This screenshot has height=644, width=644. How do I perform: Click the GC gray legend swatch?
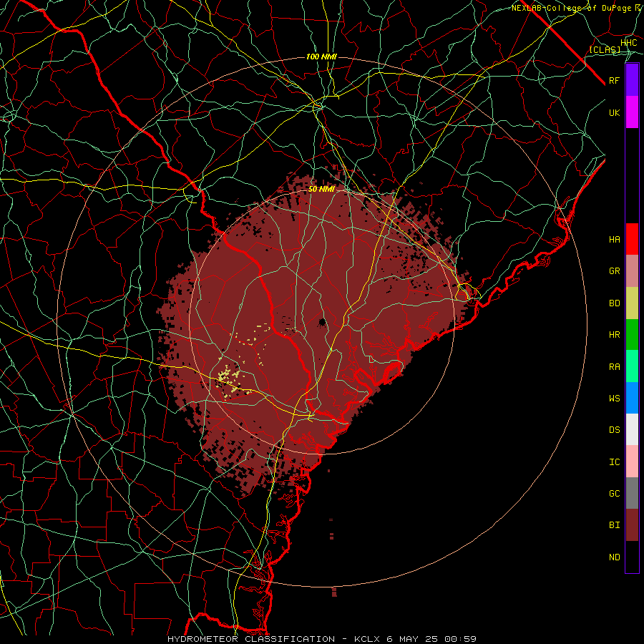(x=632, y=493)
